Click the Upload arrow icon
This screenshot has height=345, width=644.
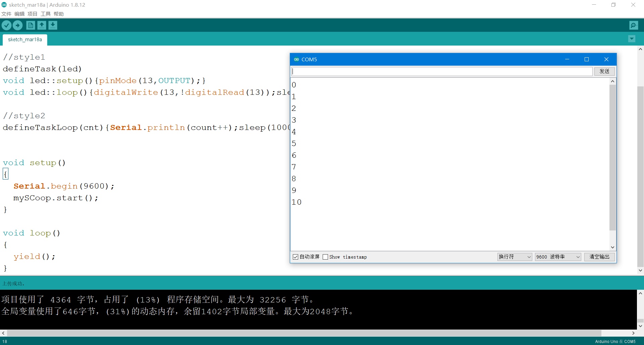tap(17, 25)
